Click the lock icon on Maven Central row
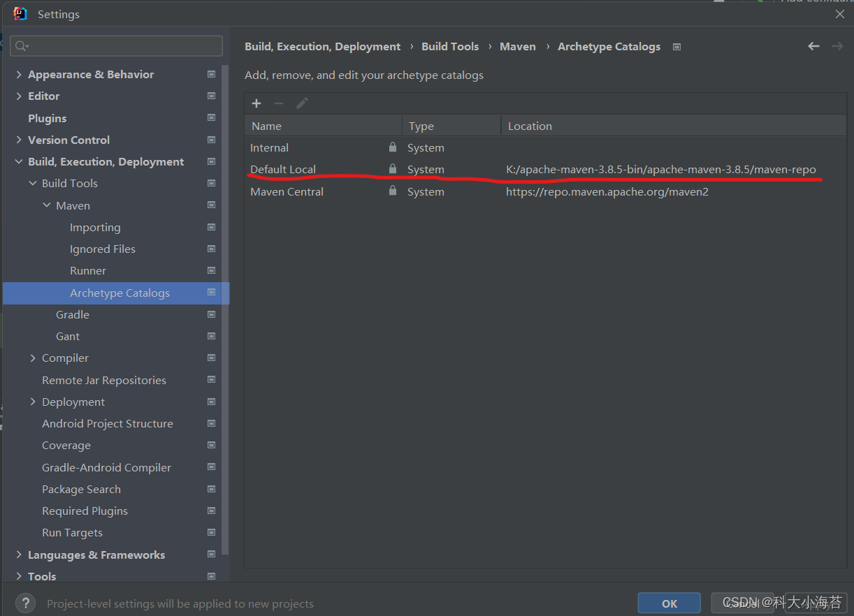 click(x=393, y=191)
